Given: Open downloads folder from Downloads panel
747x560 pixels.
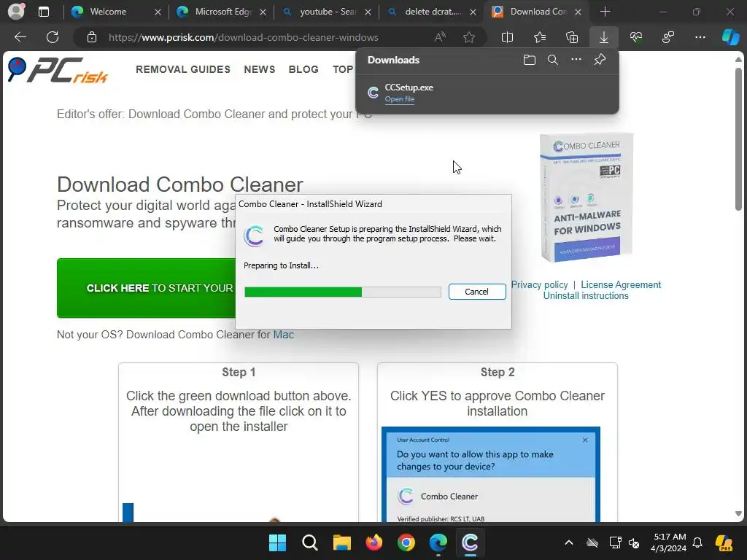Looking at the screenshot, I should (530, 60).
